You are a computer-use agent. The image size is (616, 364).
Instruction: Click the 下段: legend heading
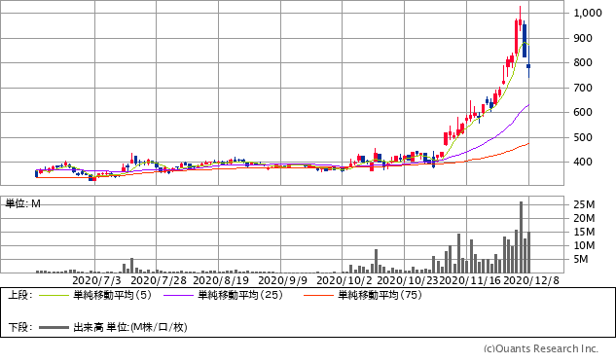tap(20, 327)
